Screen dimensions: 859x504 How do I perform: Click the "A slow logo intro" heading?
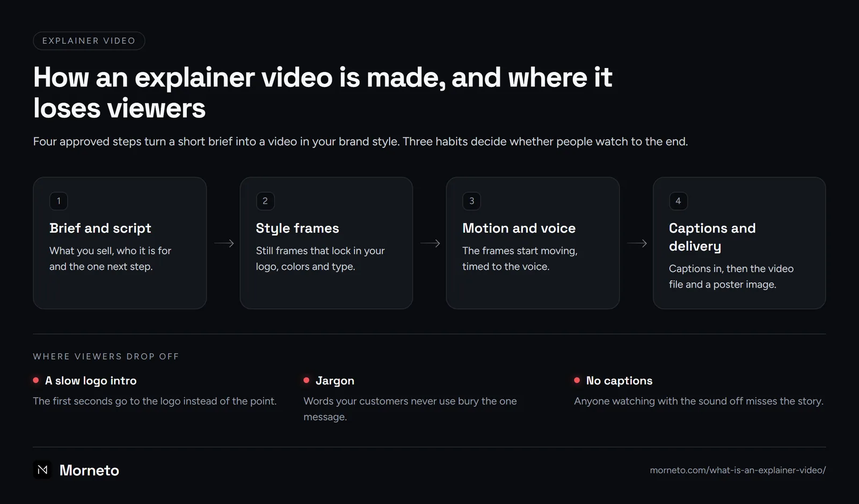coord(91,381)
